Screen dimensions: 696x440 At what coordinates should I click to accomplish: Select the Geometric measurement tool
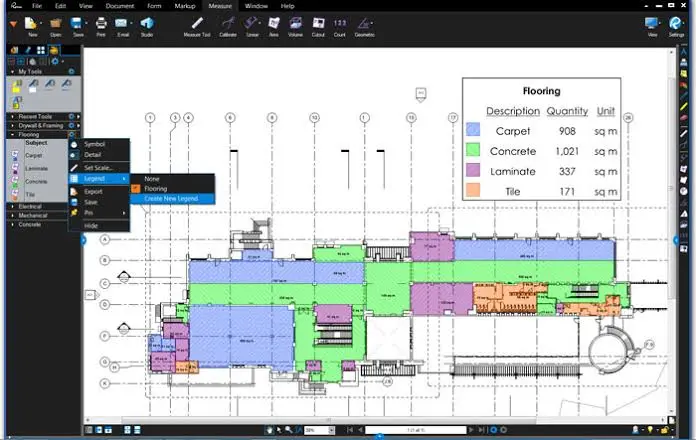[364, 23]
